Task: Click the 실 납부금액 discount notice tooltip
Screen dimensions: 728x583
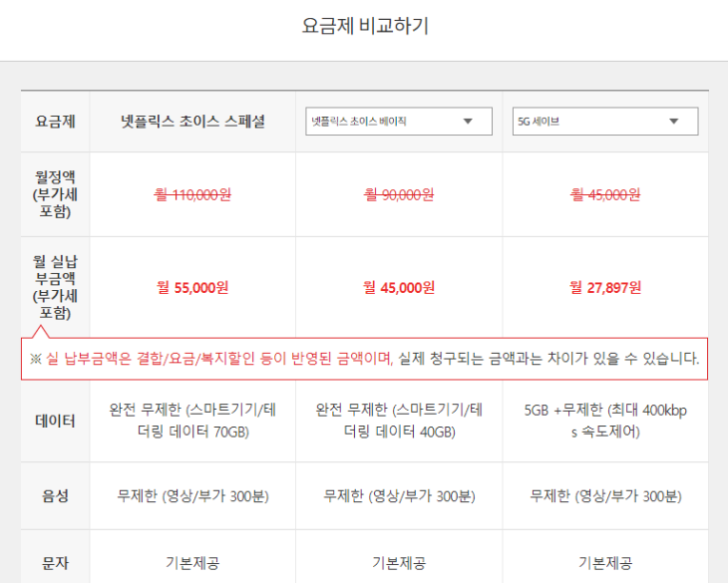Action: 364,359
